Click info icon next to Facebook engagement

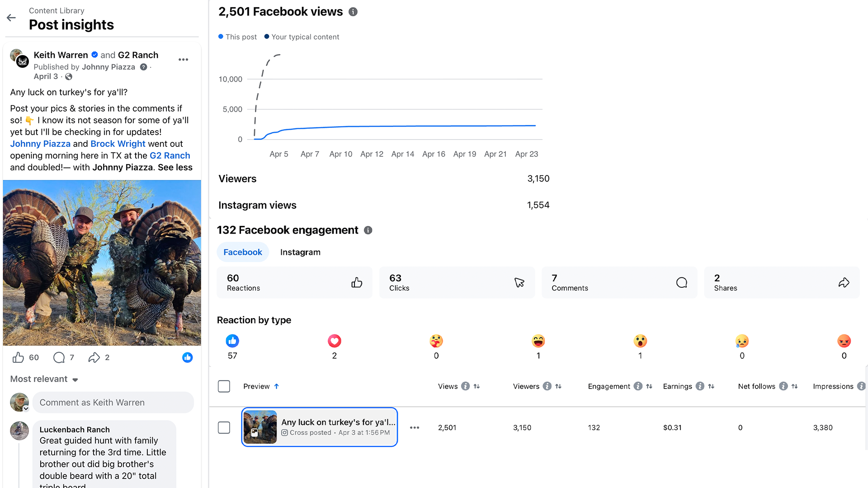368,230
